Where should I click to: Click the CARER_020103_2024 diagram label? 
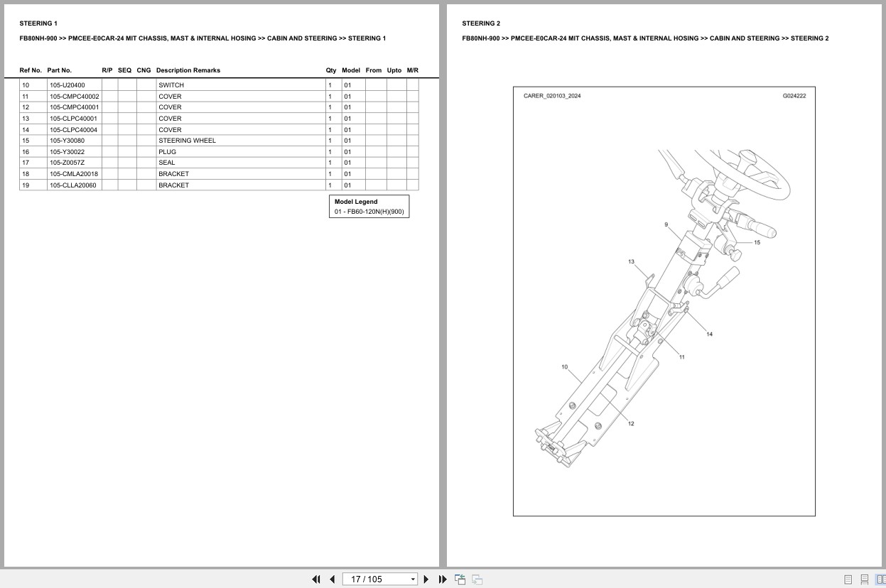[552, 96]
